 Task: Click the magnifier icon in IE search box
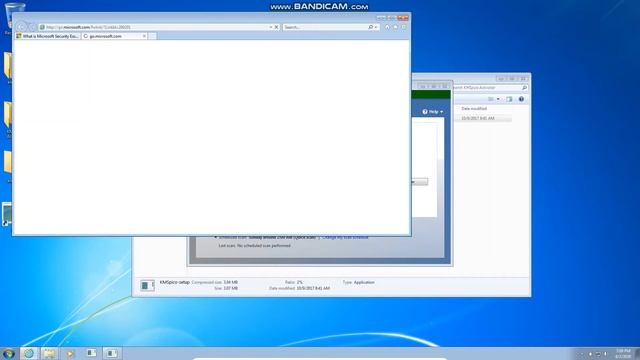[x=370, y=27]
